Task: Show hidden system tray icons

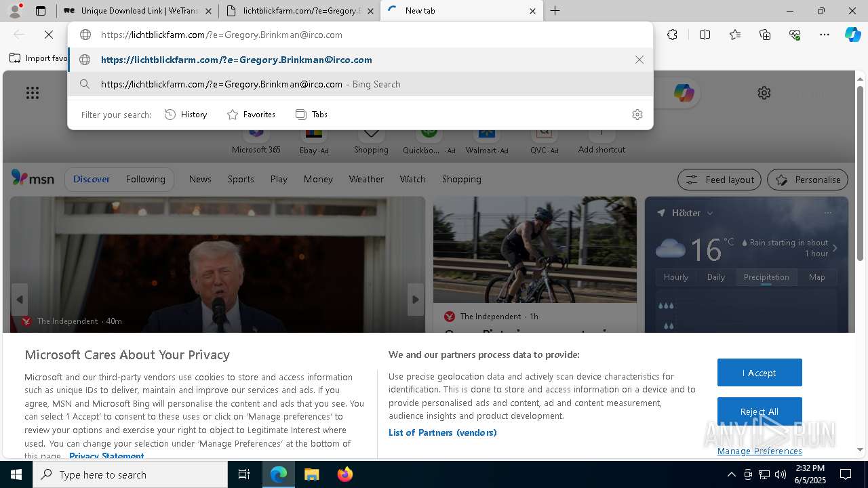Action: click(x=731, y=474)
